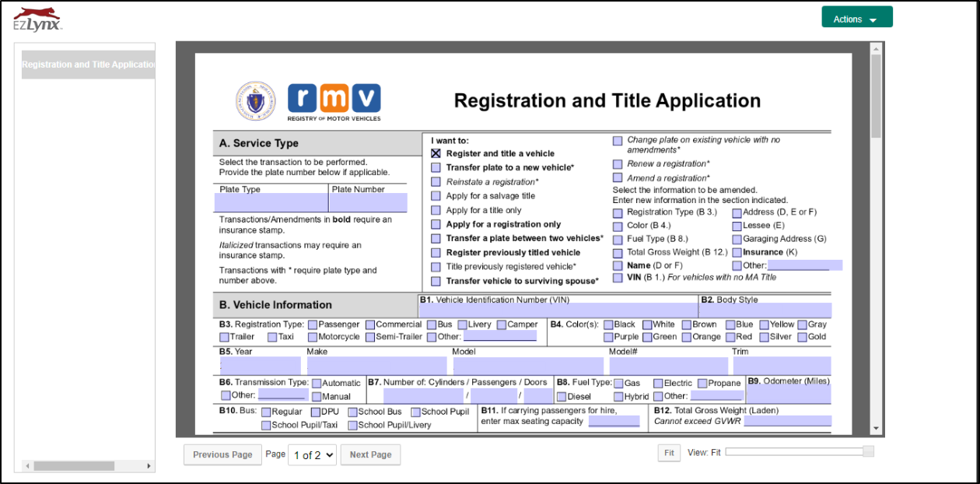Check Fuel Type (B 8.) amendment box

[618, 239]
